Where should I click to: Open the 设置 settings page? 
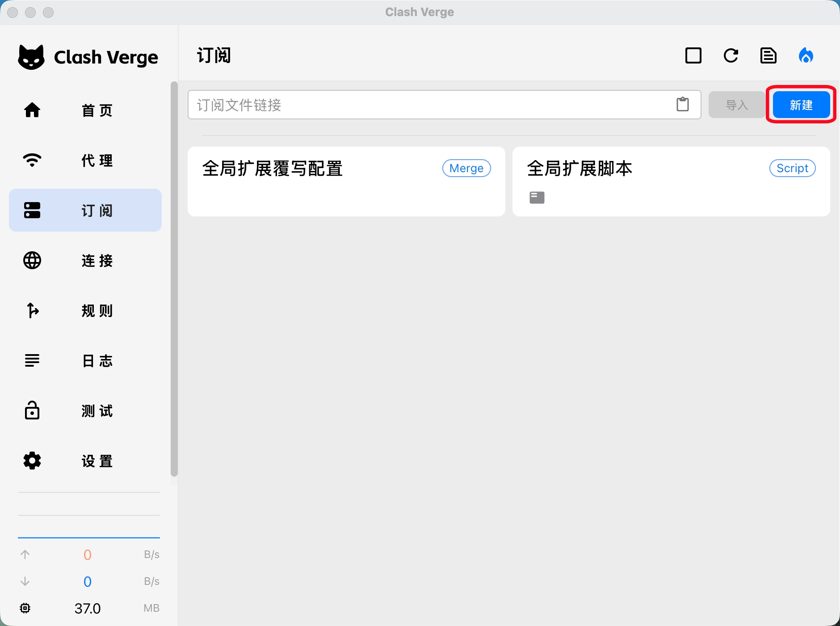[85, 461]
